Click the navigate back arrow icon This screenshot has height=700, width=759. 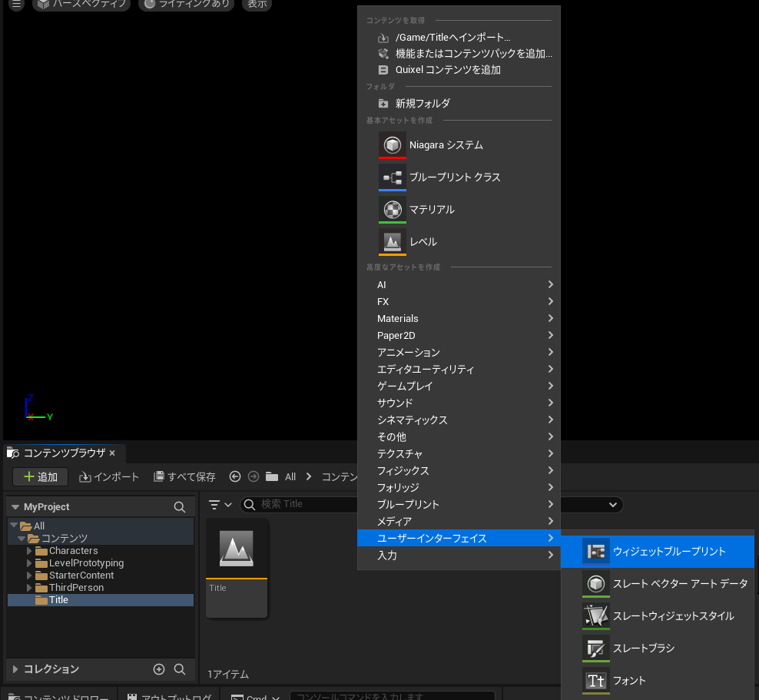235,477
